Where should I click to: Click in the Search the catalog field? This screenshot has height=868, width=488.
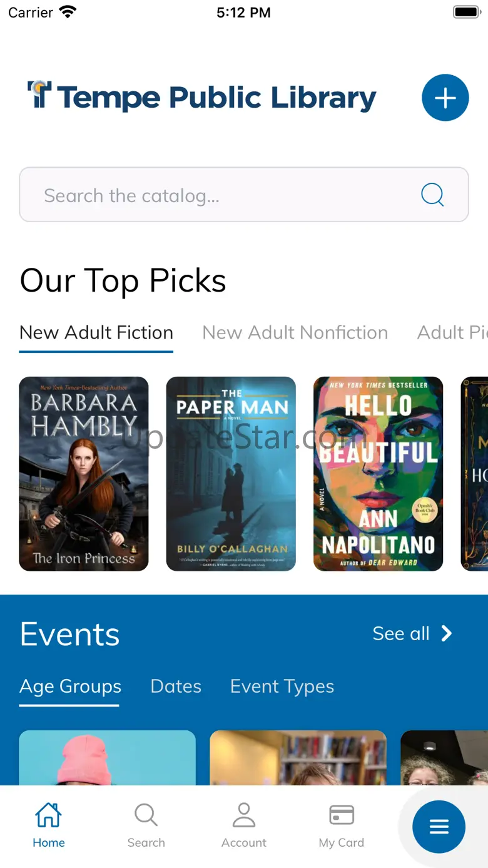click(219, 195)
